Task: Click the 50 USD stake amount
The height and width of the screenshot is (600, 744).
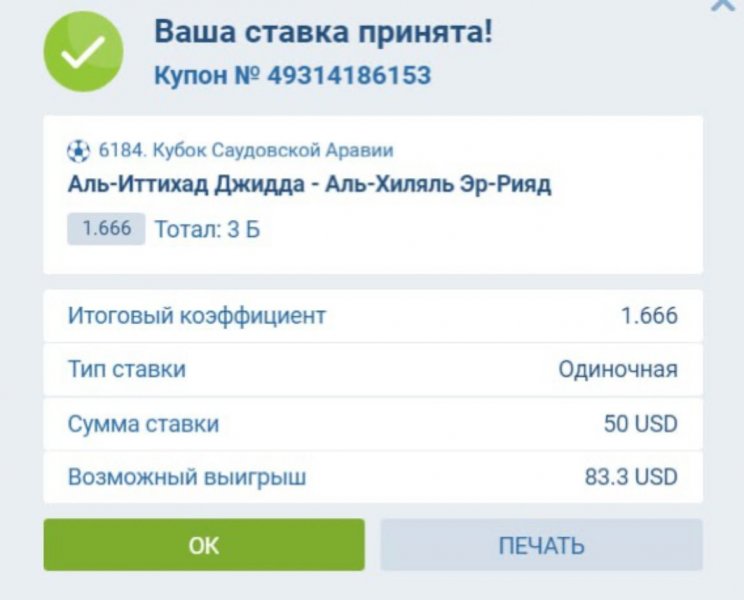Action: (x=640, y=424)
